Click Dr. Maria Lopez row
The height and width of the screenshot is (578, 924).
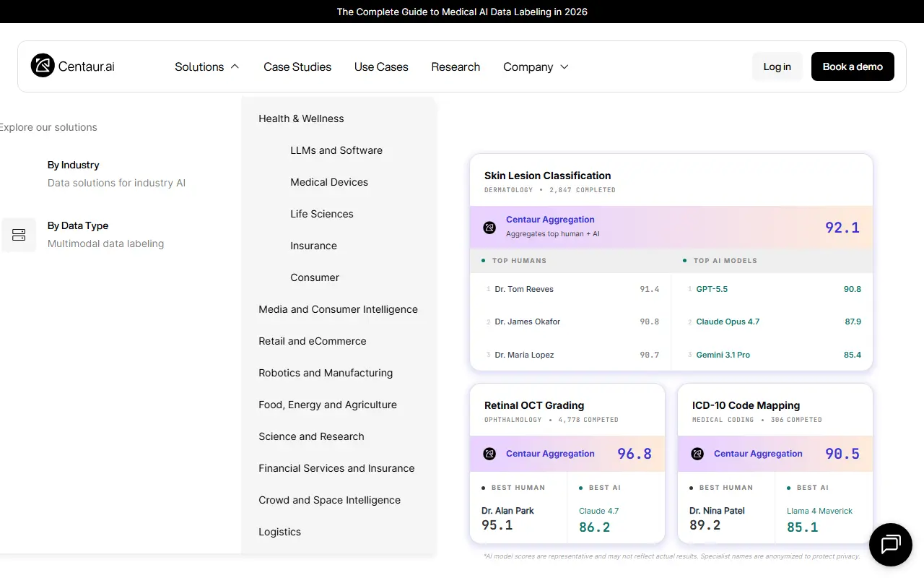tap(570, 355)
